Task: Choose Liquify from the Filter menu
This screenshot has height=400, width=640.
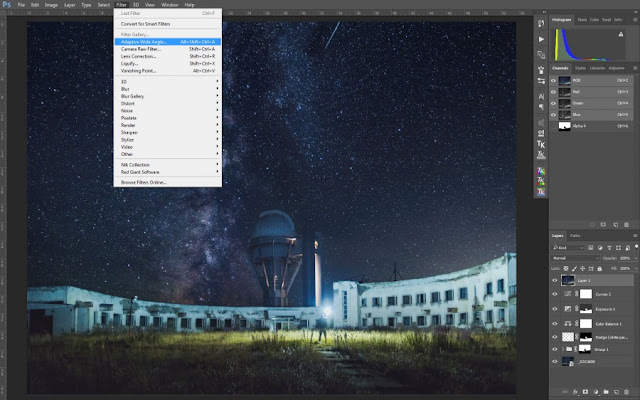Action: click(168, 64)
